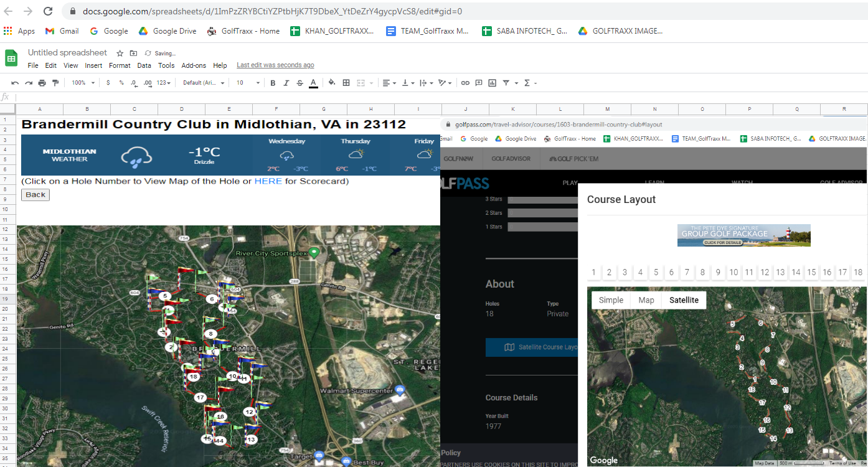The image size is (868, 467).
Task: Click the print icon in toolbar
Action: click(x=42, y=83)
